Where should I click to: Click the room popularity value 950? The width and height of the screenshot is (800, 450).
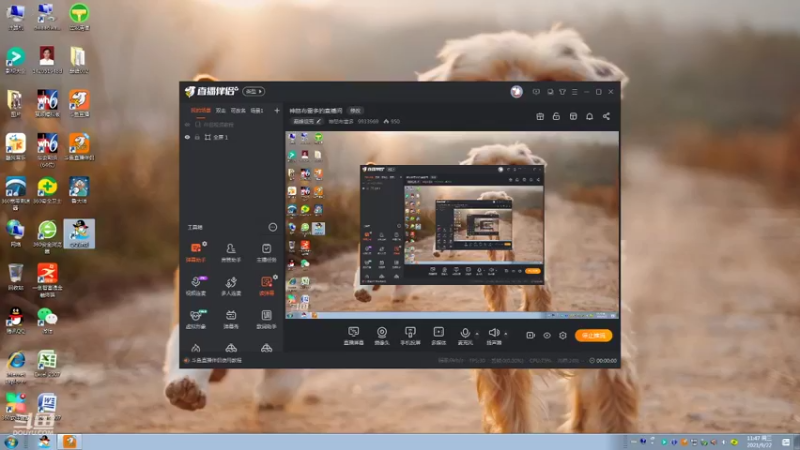click(x=392, y=121)
